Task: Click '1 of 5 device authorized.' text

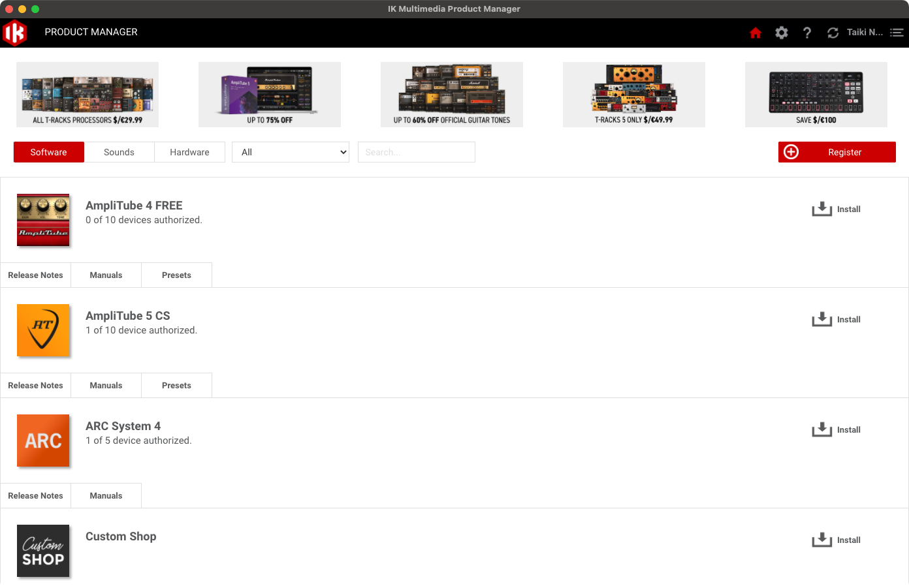Action: pos(138,441)
